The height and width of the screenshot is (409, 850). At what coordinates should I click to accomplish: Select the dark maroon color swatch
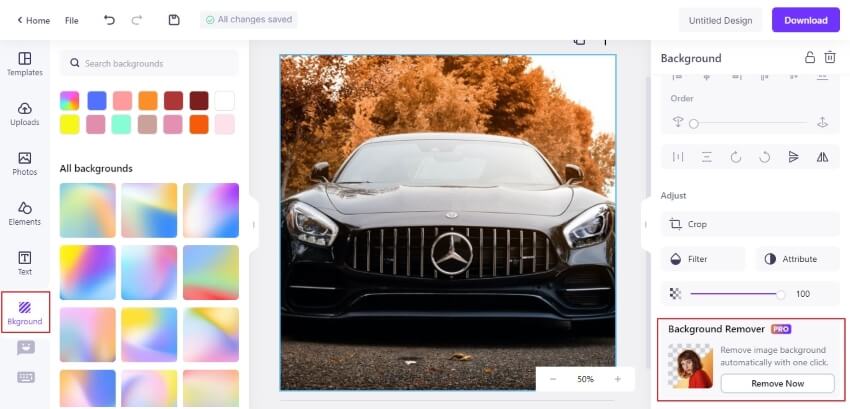pyautogui.click(x=199, y=101)
